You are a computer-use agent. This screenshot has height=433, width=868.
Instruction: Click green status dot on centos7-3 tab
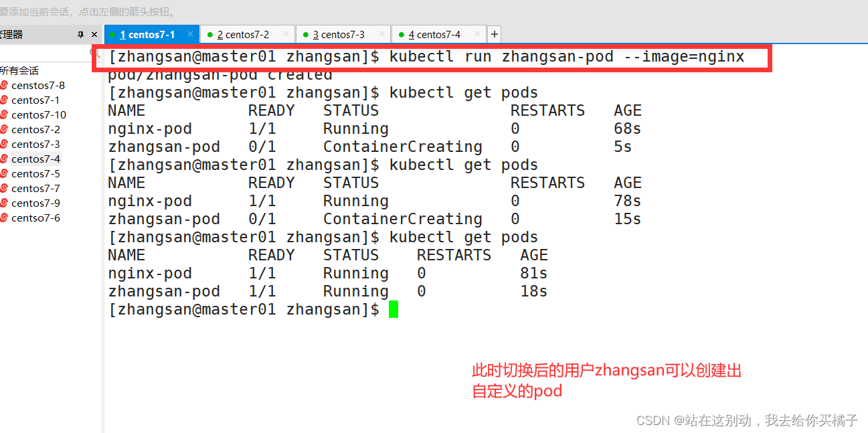(x=306, y=35)
